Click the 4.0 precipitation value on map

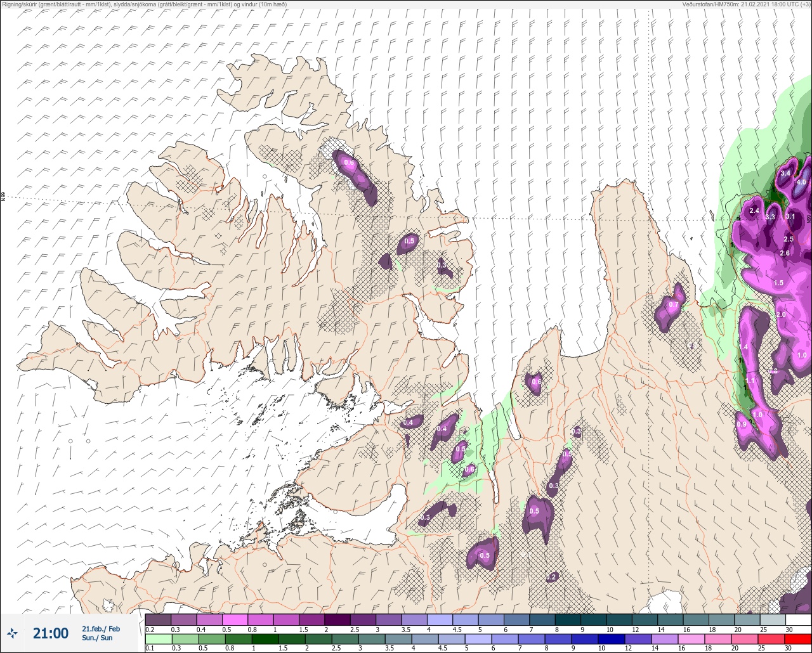801,182
